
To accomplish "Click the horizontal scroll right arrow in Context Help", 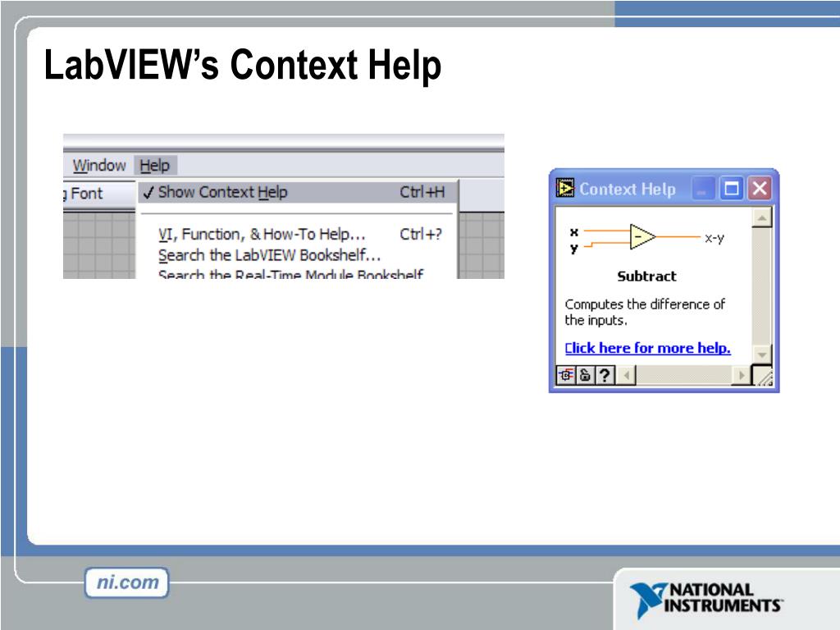I will [741, 375].
